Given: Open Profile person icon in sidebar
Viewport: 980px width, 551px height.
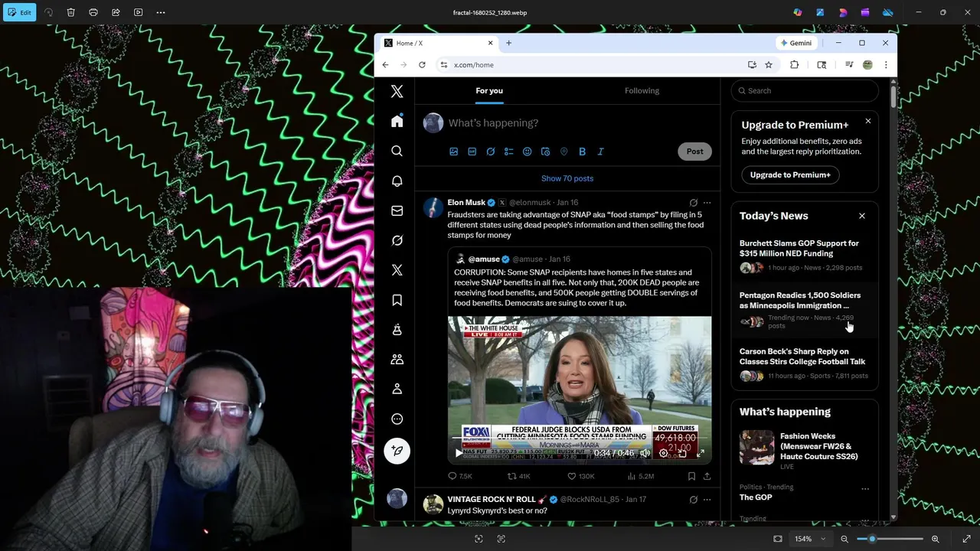Looking at the screenshot, I should 397,389.
